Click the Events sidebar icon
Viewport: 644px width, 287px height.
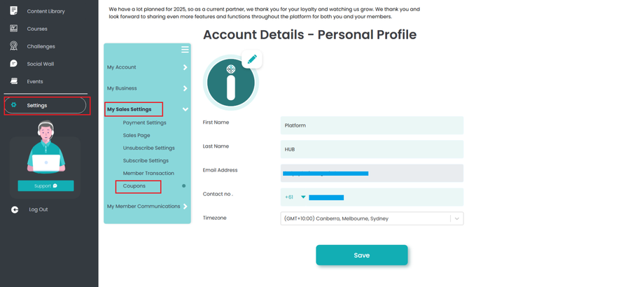13,81
